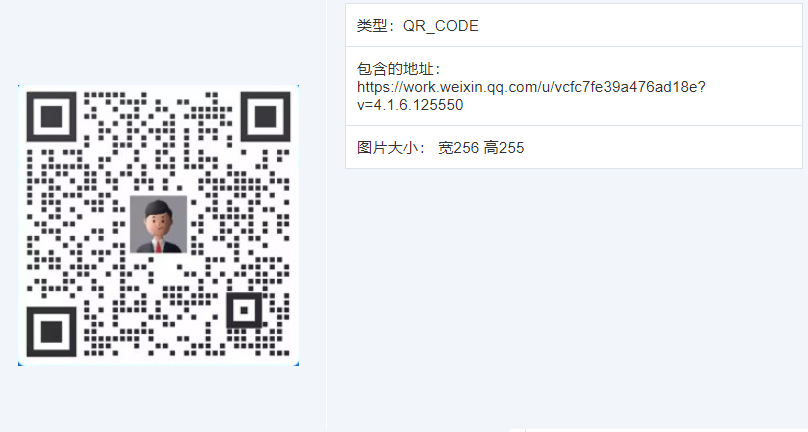Screen dimensions: 808x432
Task: Click the blue top-right corner marker of image
Action: pyautogui.click(x=297, y=87)
